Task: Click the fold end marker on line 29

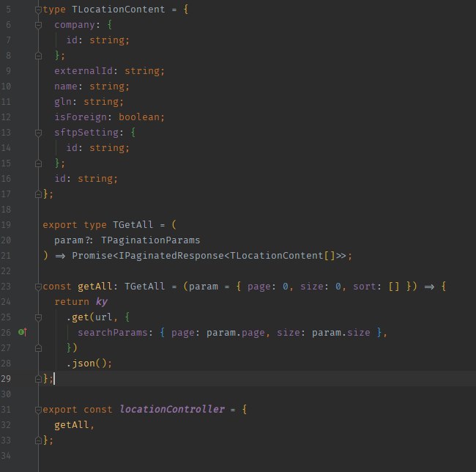Action: (x=38, y=379)
